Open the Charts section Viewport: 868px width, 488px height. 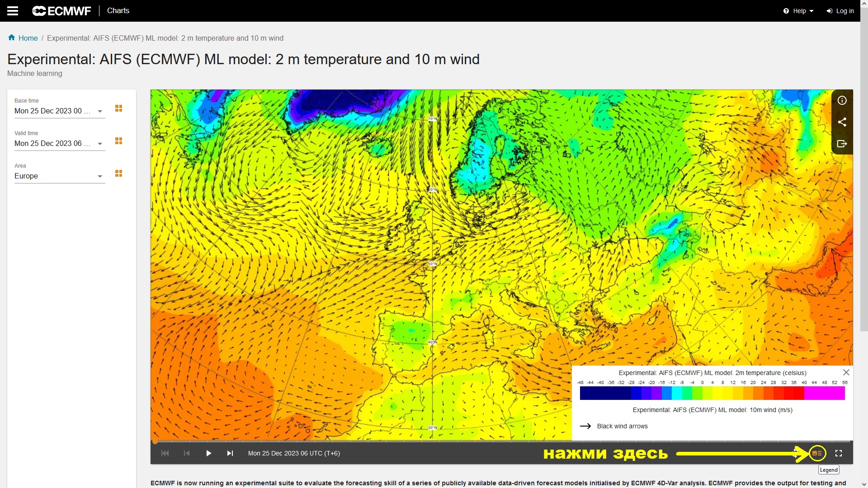pyautogui.click(x=118, y=10)
